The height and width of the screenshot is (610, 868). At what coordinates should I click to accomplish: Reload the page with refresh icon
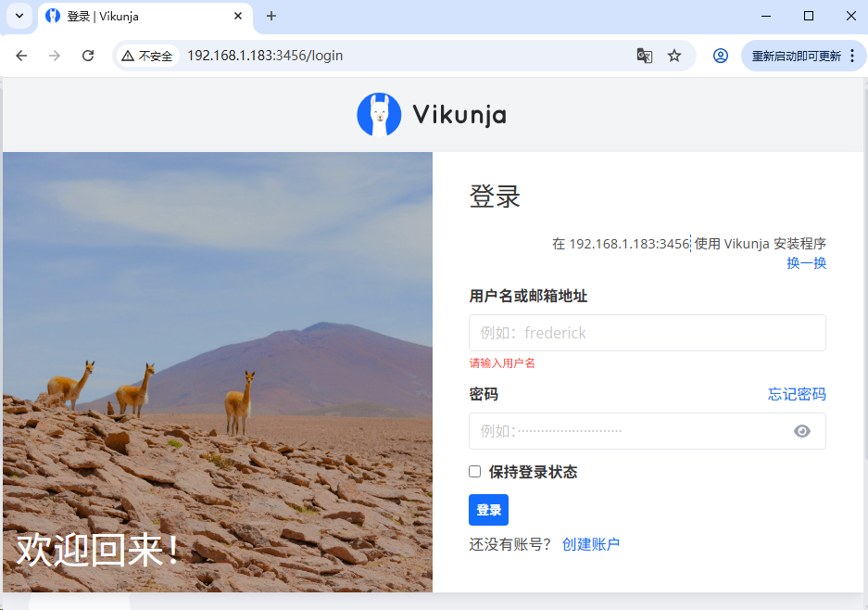88,56
